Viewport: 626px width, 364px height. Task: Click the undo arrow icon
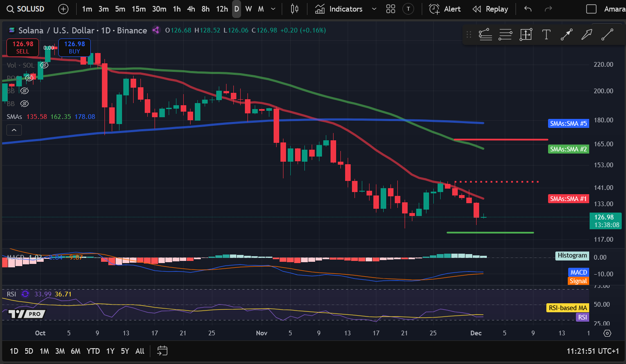(x=528, y=9)
